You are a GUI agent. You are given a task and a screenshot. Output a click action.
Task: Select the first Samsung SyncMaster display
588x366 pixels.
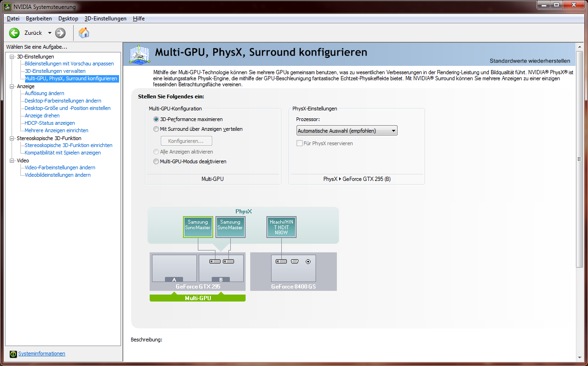(198, 227)
